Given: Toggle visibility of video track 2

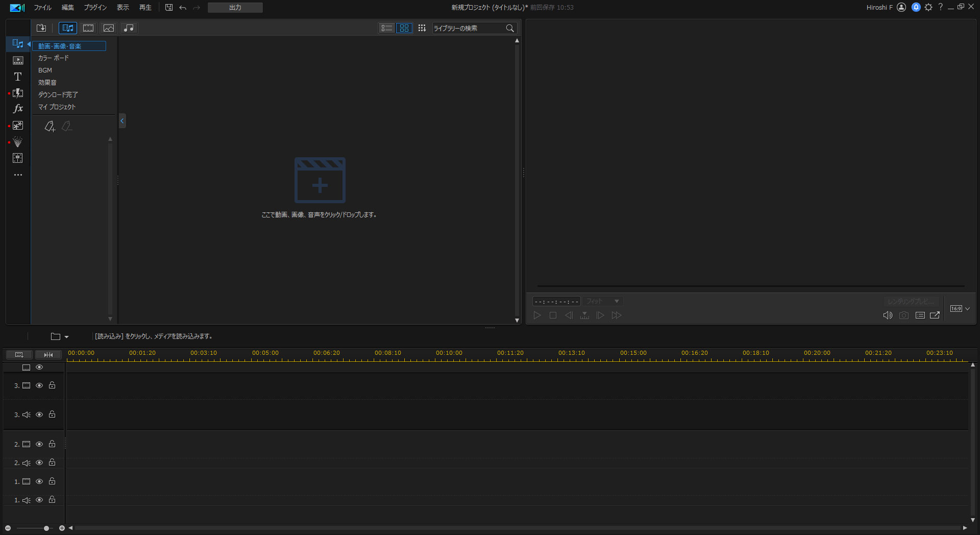Looking at the screenshot, I should coord(39,445).
